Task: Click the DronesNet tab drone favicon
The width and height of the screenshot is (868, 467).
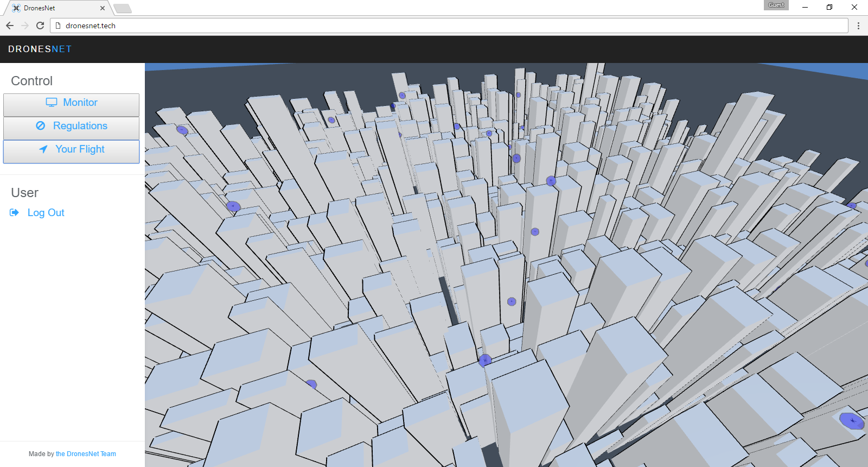Action: 16,8
